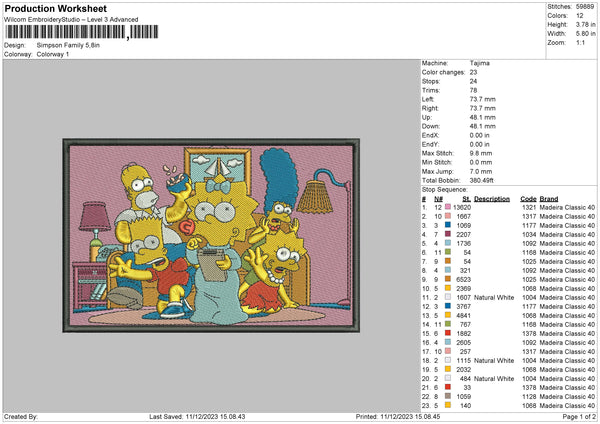The height and width of the screenshot is (424, 600).
Task: Select the brown swatch in stop row 22
Action: [448, 396]
